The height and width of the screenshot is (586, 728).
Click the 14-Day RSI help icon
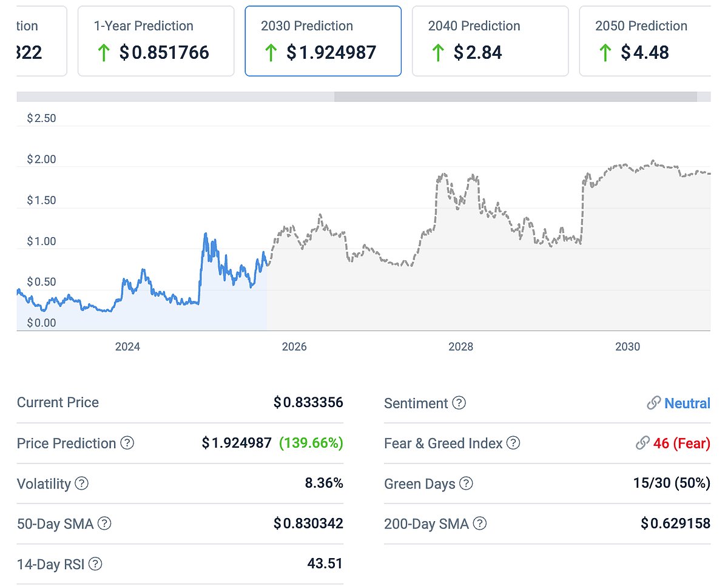coord(96,565)
